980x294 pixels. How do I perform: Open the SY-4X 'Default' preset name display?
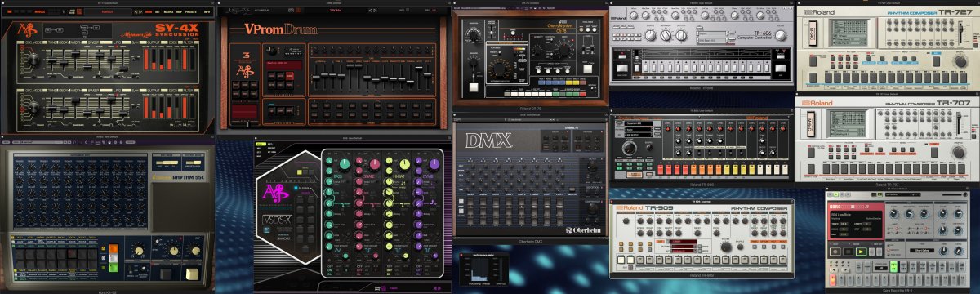107,11
